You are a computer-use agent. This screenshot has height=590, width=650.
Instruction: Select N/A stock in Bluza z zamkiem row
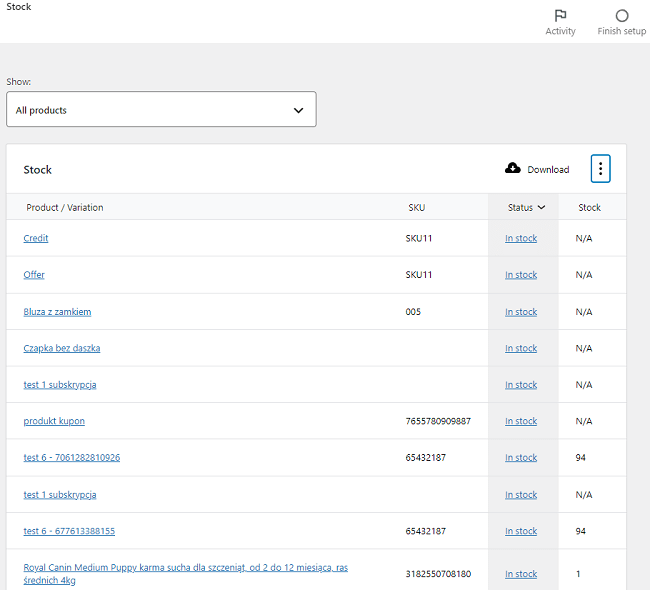point(584,312)
